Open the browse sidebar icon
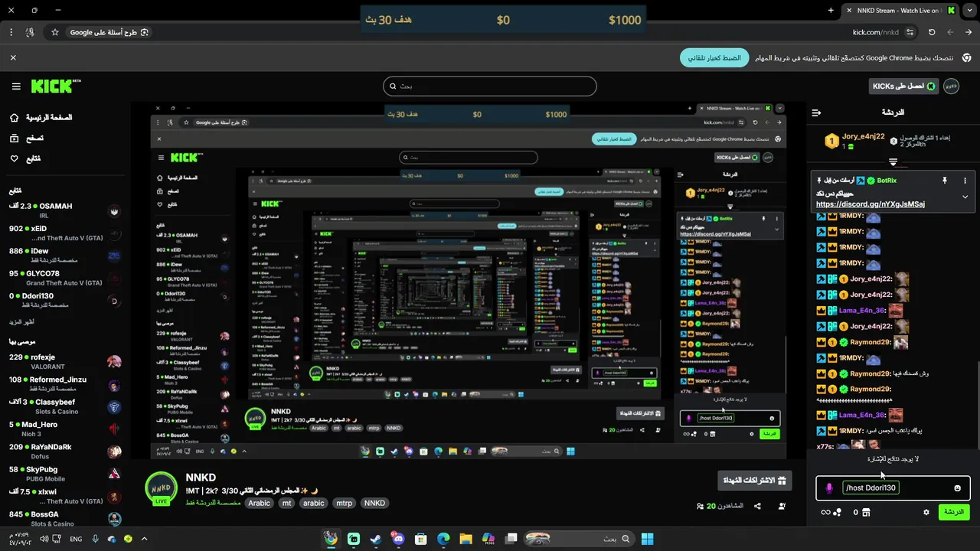The height and width of the screenshot is (551, 980). tap(15, 139)
